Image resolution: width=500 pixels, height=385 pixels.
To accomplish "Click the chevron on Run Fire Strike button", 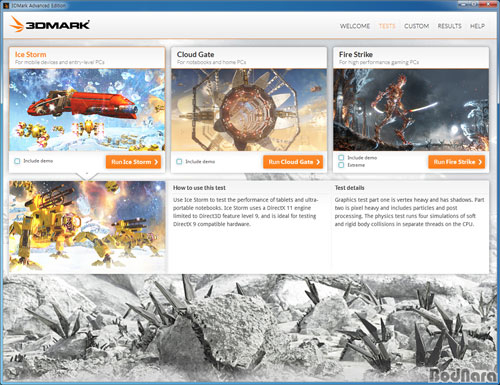I will 480,162.
